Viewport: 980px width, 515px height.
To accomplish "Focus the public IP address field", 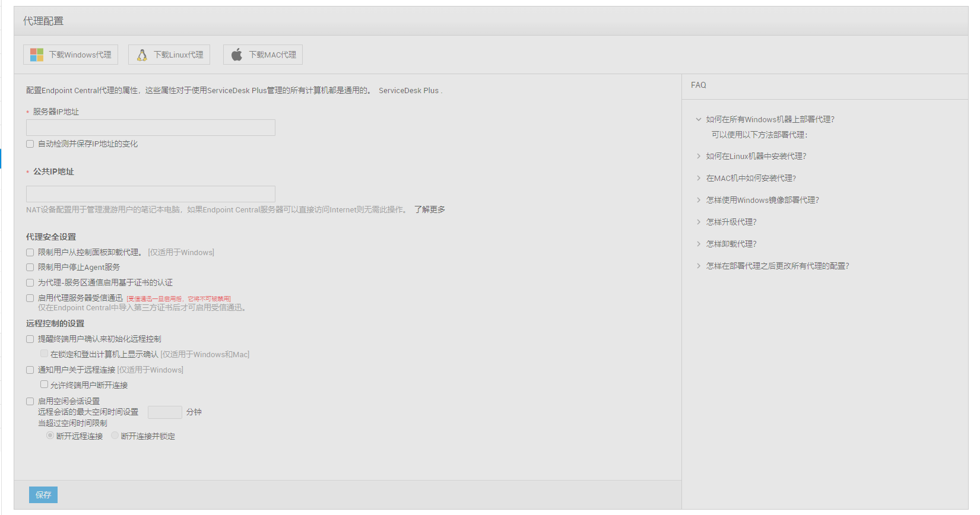I will pyautogui.click(x=151, y=193).
